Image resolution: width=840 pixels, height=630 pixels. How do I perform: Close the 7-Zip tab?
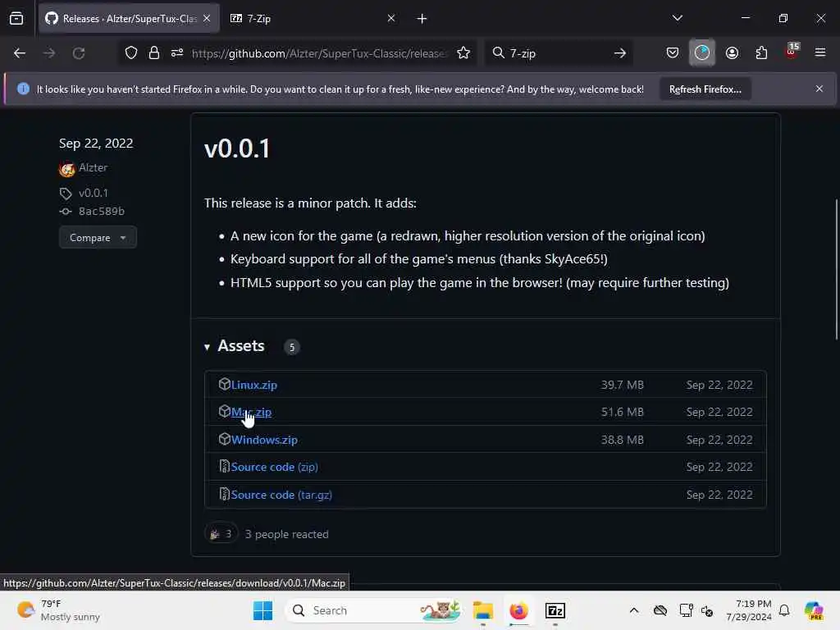(x=391, y=18)
